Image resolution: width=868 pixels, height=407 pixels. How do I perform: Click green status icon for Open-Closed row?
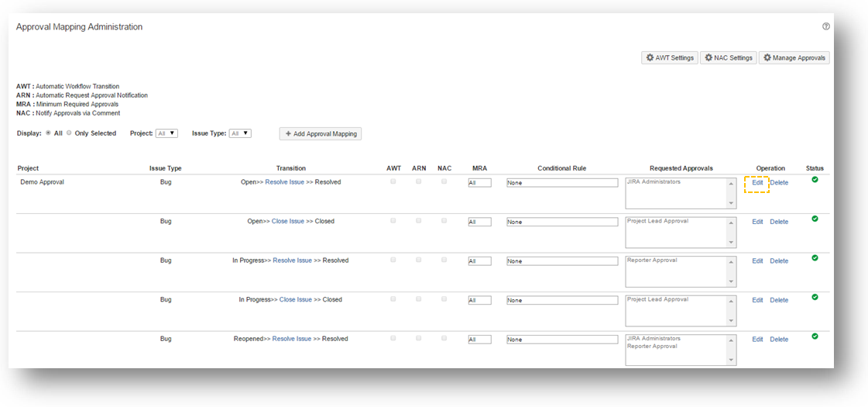(x=815, y=219)
